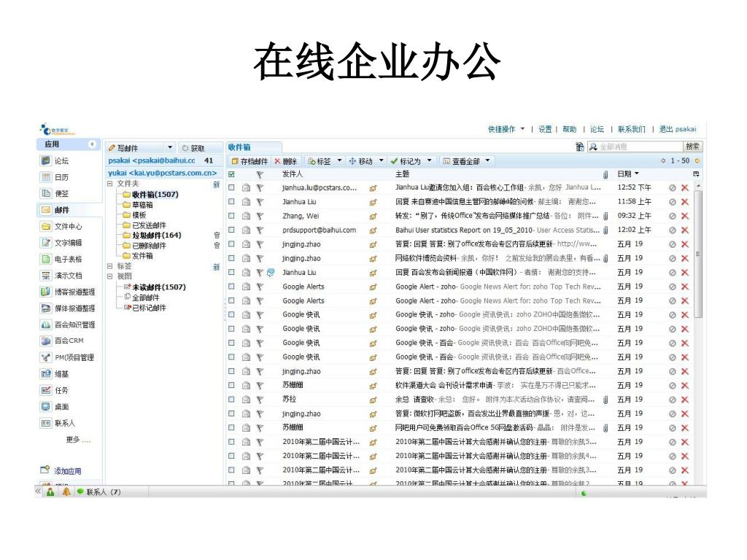This screenshot has height=560, width=747.
Task: Open the 设置 settings link
Action: 545,129
